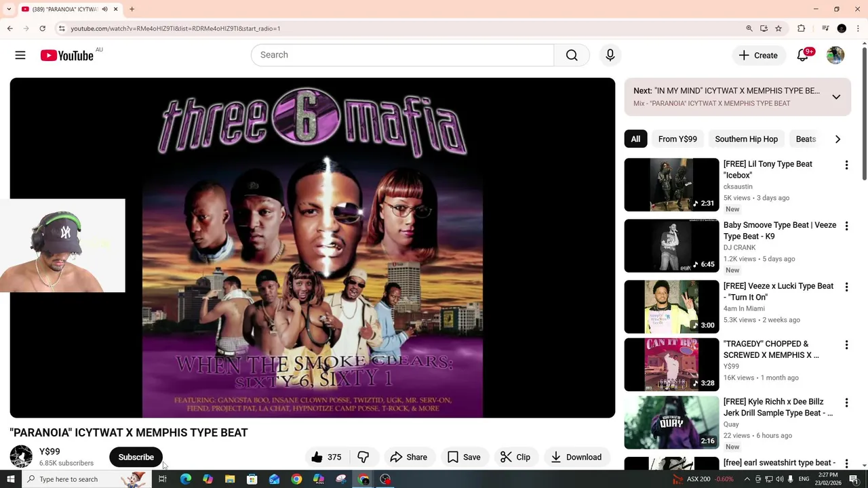Open the Y$99 channel avatar
Viewport: 868px width, 488px height.
(x=21, y=457)
